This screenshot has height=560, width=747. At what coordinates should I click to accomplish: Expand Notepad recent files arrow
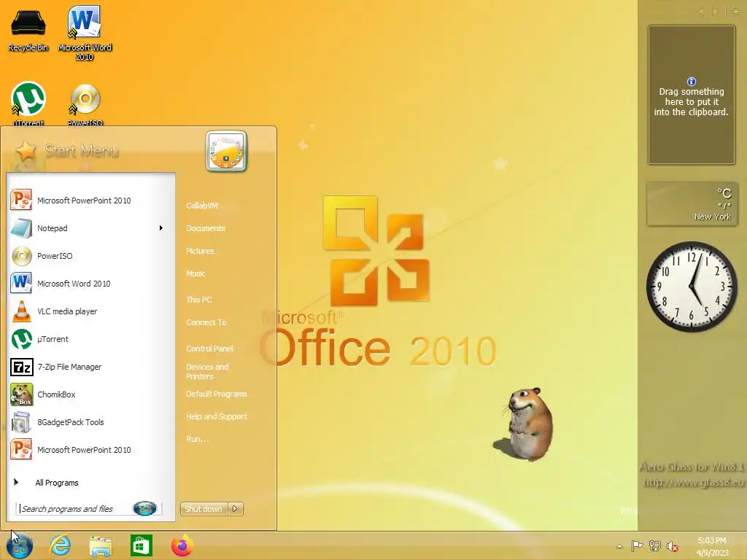tap(161, 228)
